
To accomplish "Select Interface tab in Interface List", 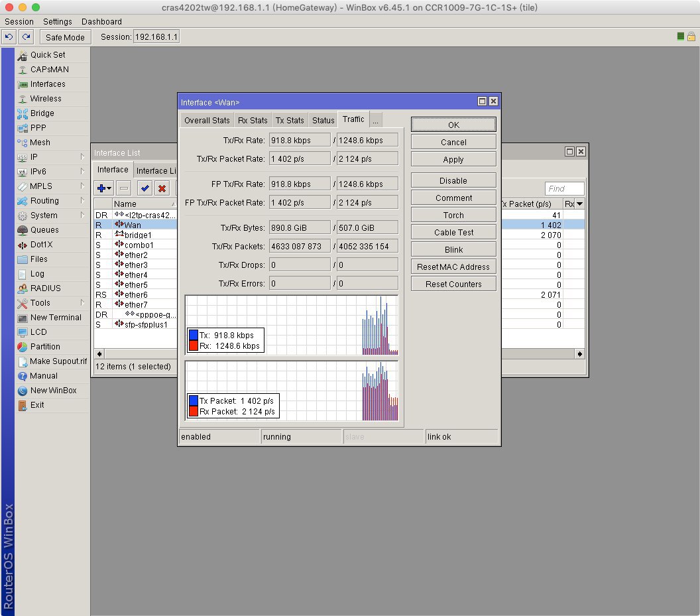I will point(113,170).
